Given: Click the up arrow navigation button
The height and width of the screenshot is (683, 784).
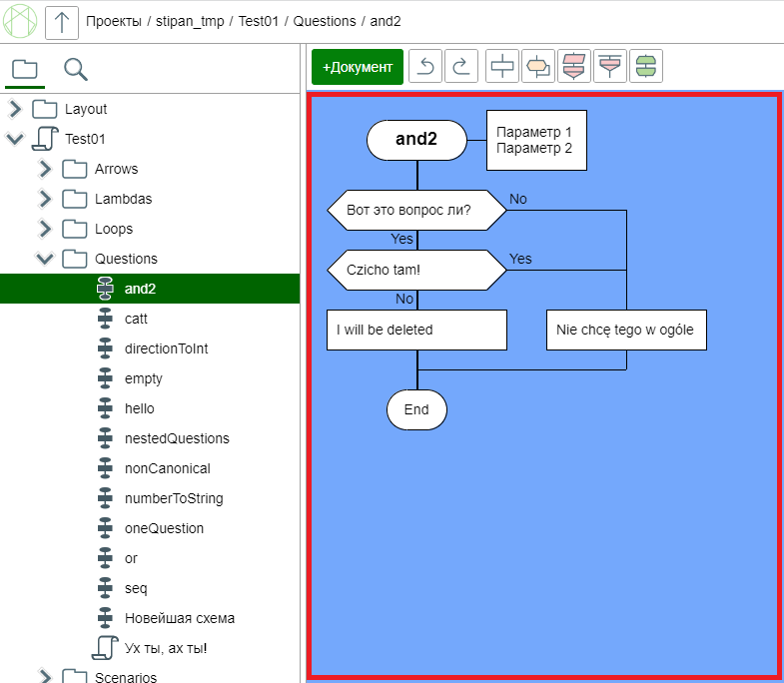Looking at the screenshot, I should tap(62, 21).
